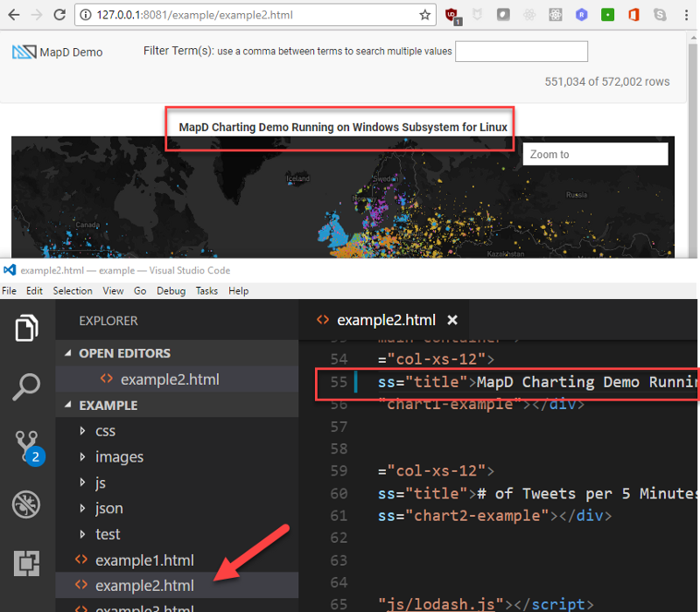Bookmark this page with the star icon
This screenshot has width=700, height=612.
(424, 15)
